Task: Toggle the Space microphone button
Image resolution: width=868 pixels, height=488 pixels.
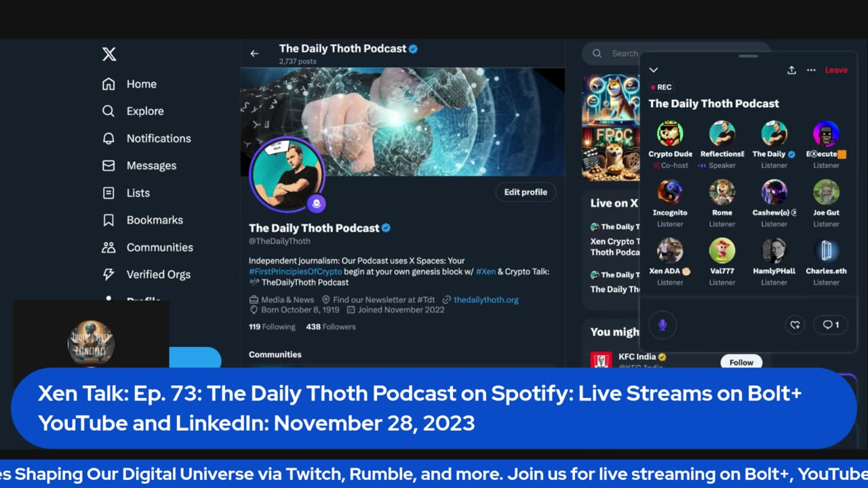Action: coord(663,325)
